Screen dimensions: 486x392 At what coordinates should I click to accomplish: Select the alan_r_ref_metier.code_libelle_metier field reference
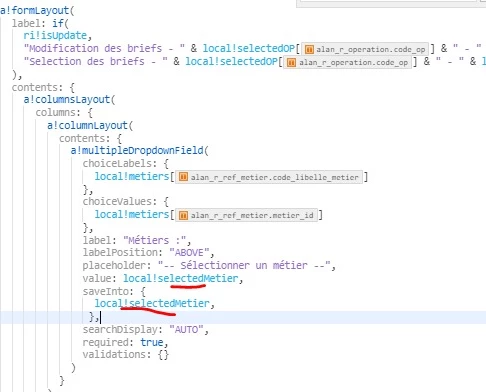click(x=269, y=177)
